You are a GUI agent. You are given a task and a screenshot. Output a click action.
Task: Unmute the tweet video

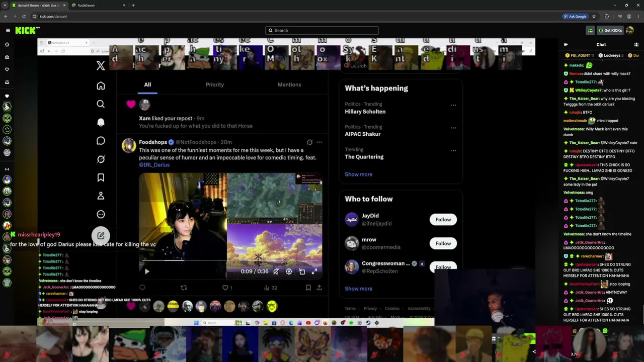pos(276,271)
